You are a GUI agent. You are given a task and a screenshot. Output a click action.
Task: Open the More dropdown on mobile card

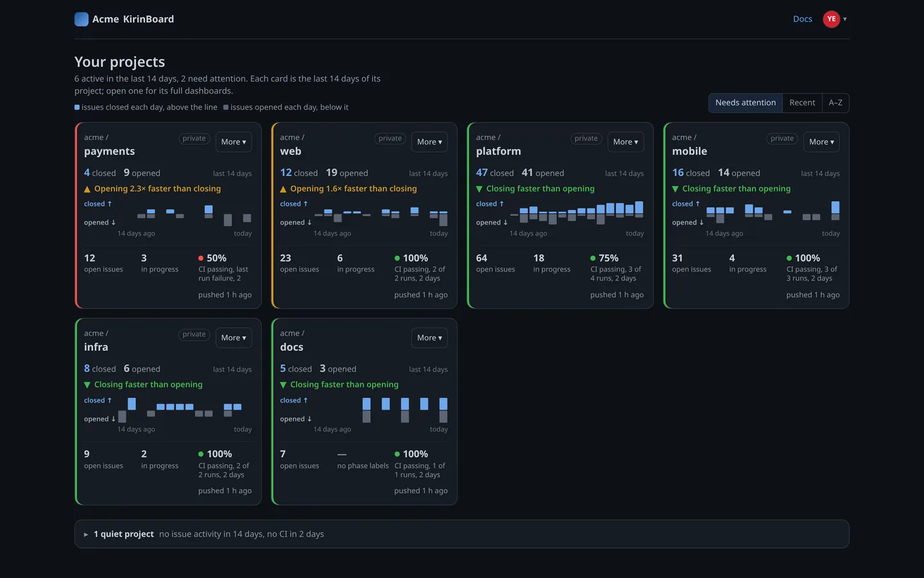pyautogui.click(x=821, y=142)
